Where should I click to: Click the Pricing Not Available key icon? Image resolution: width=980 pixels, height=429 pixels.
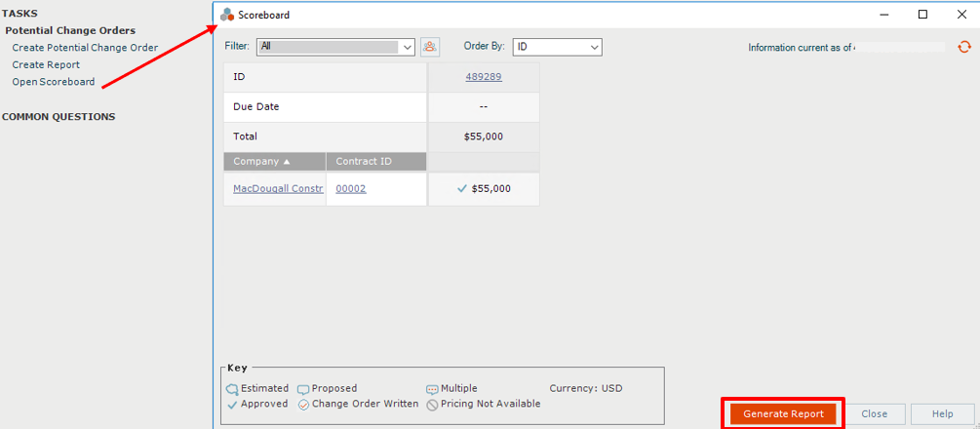pos(433,405)
